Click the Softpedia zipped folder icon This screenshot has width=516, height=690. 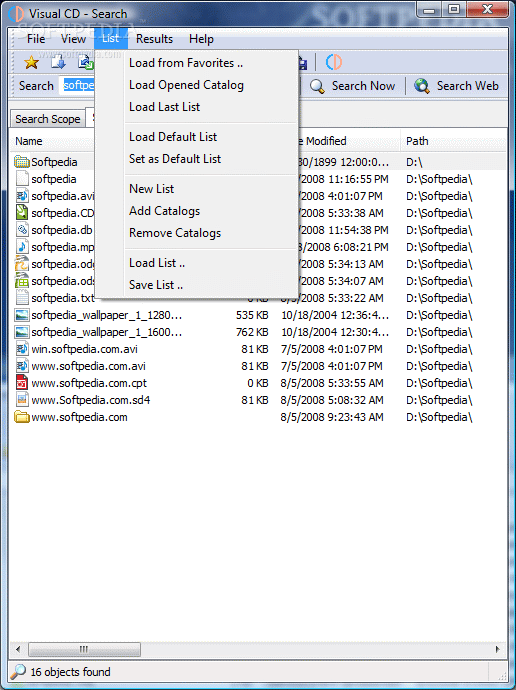pos(22,161)
